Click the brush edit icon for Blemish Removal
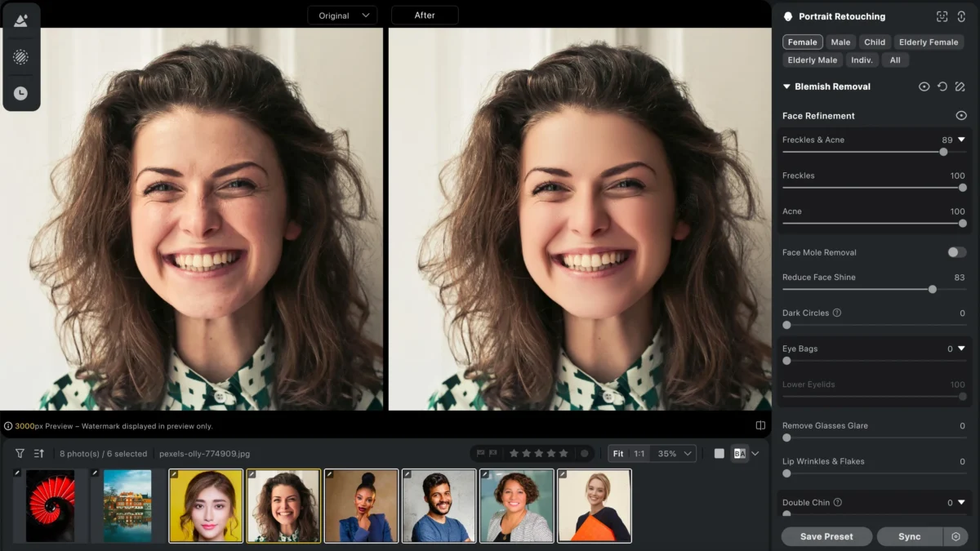980x551 pixels. pos(960,87)
